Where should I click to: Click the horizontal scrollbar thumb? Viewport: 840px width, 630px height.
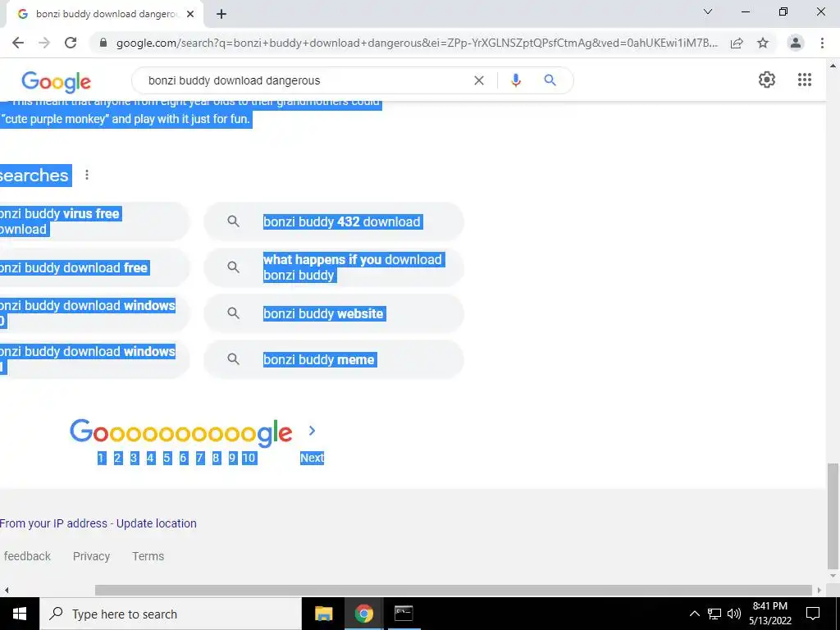pyautogui.click(x=453, y=590)
